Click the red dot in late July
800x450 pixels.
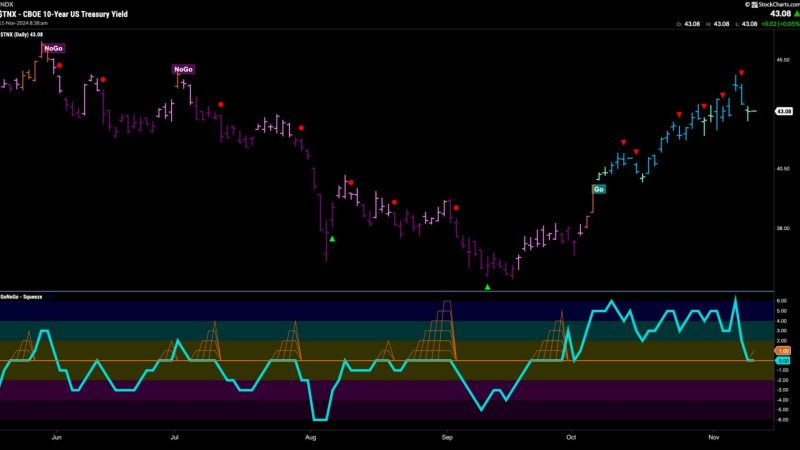pos(302,128)
